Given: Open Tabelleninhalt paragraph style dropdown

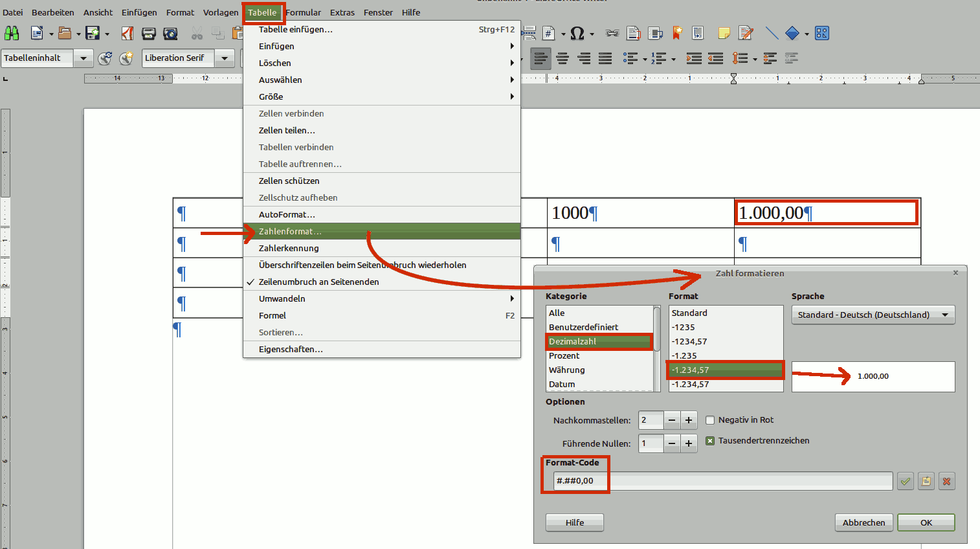Looking at the screenshot, I should [x=83, y=58].
